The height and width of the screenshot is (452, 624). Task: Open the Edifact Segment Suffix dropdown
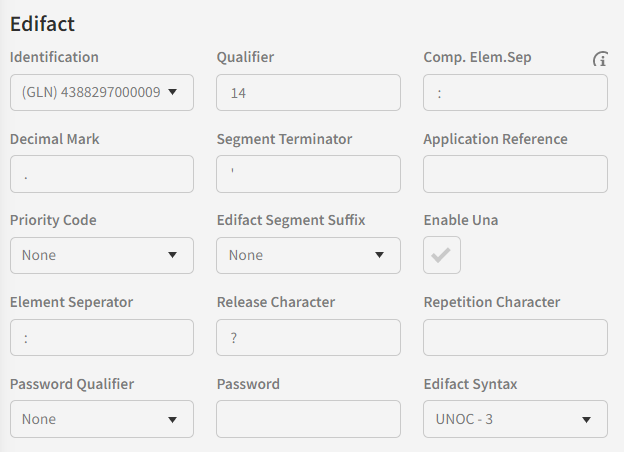point(308,256)
